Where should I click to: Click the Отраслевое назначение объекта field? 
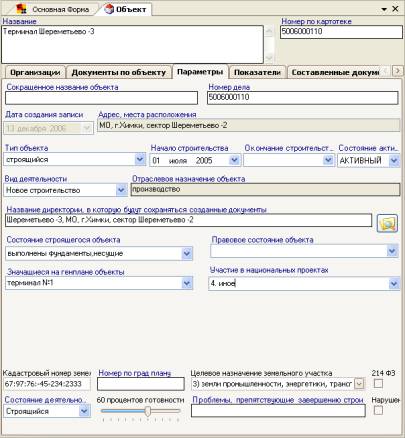(x=266, y=189)
